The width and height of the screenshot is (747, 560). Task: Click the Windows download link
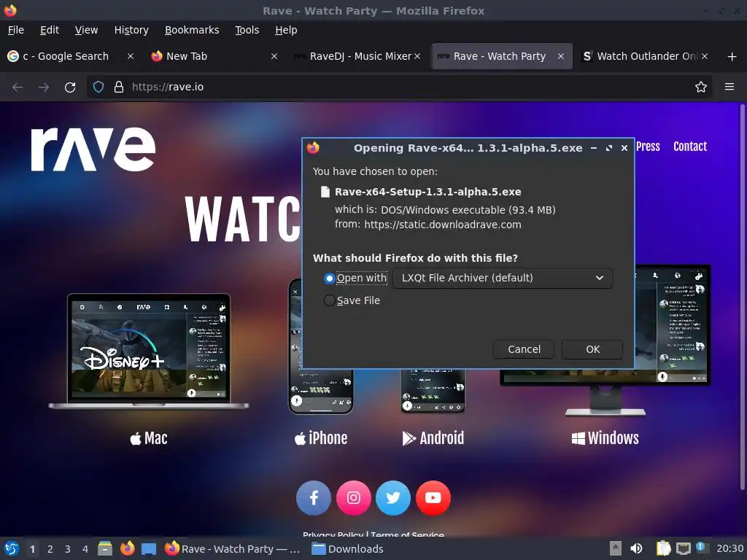tap(605, 438)
